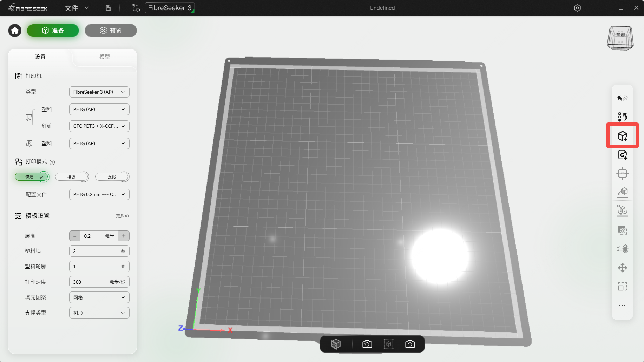Click the auto-arrange models icon
Screen dimensions: 644x362
pos(622,210)
